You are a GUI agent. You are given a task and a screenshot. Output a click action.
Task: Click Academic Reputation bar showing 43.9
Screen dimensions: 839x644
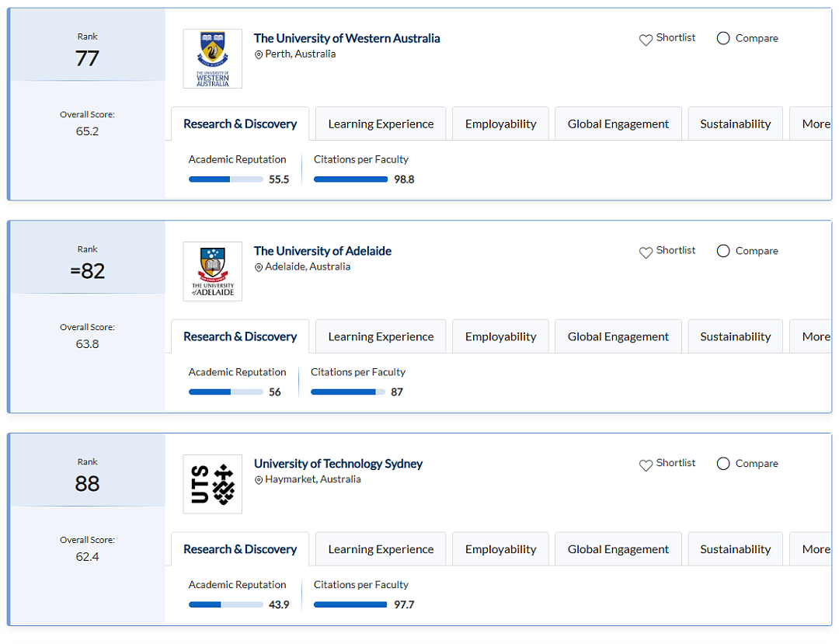tap(226, 604)
